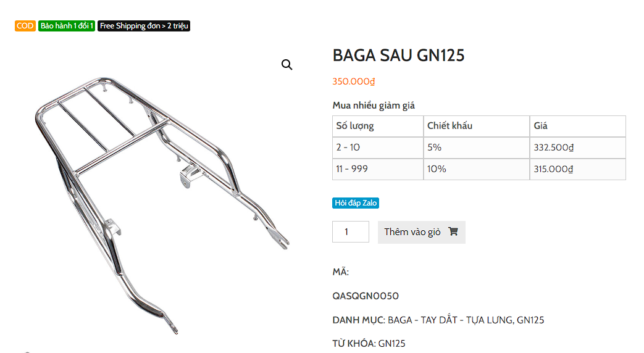Click the orange COD badge

point(25,26)
